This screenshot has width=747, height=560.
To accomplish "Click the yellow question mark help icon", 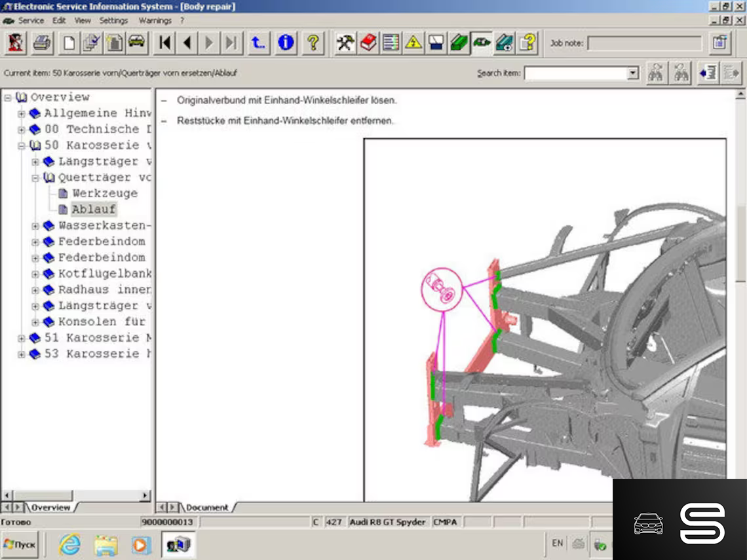I will pyautogui.click(x=313, y=43).
